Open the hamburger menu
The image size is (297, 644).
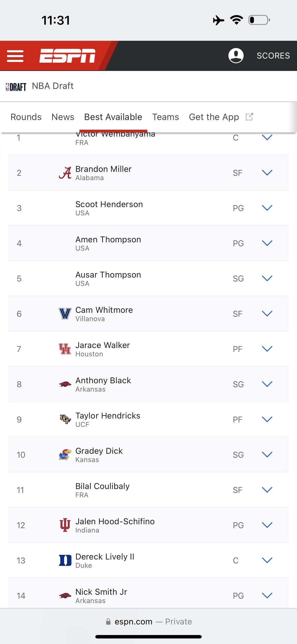pos(15,56)
